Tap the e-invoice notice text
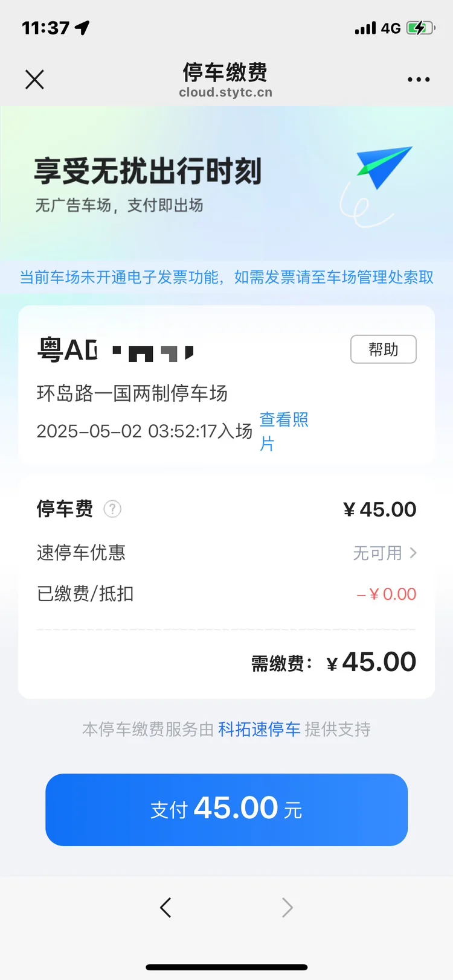The height and width of the screenshot is (980, 453). click(226, 277)
